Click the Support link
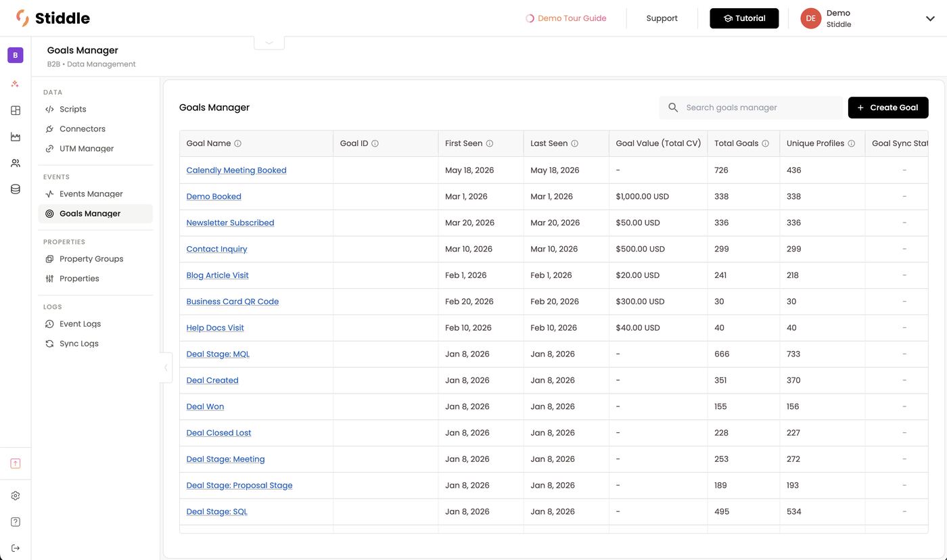The image size is (947, 560). (662, 18)
